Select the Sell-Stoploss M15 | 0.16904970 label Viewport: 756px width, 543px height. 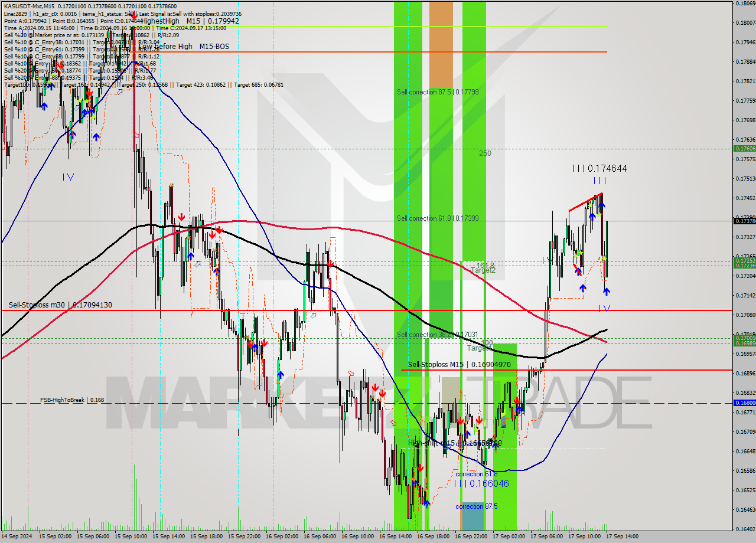459,365
